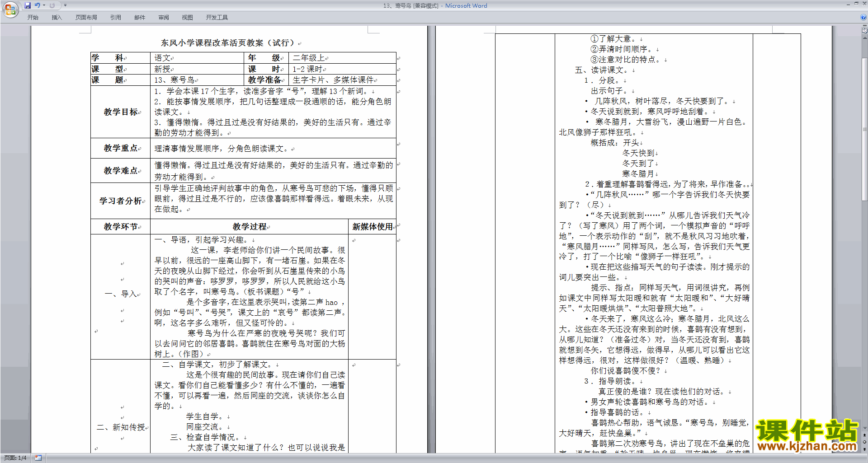Click the 新媒体使用 column header

[373, 226]
